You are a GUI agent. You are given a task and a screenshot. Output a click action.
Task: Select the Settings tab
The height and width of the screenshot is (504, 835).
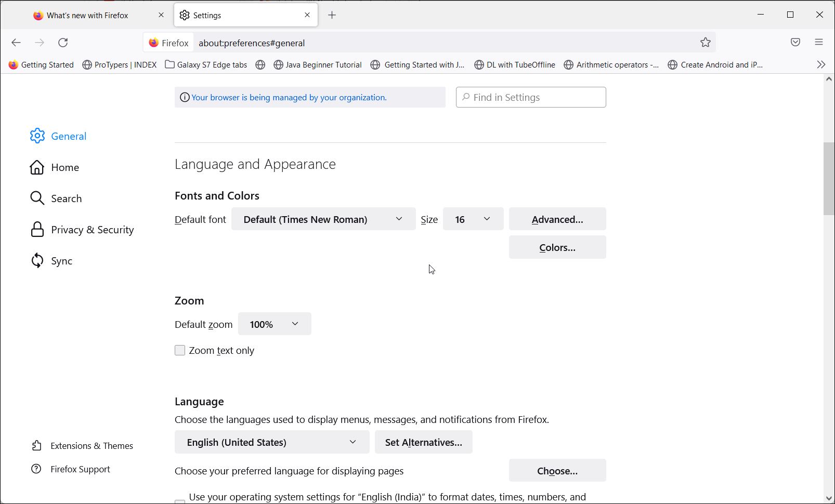(x=246, y=15)
